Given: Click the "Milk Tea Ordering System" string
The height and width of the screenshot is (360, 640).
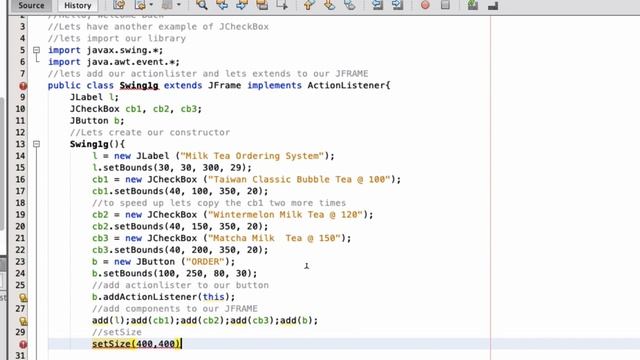Looking at the screenshot, I should (x=252, y=156).
